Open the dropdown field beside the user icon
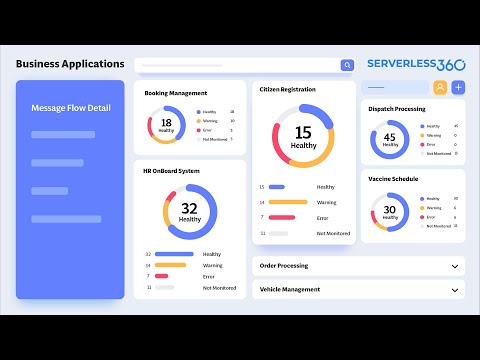Screen dimensions: 480x360 pyautogui.click(x=395, y=87)
